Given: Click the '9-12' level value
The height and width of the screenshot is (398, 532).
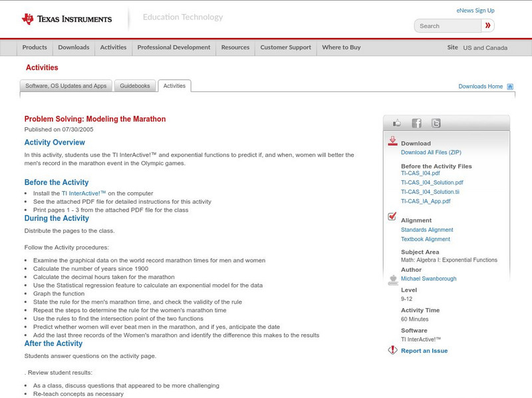Looking at the screenshot, I should (406, 299).
